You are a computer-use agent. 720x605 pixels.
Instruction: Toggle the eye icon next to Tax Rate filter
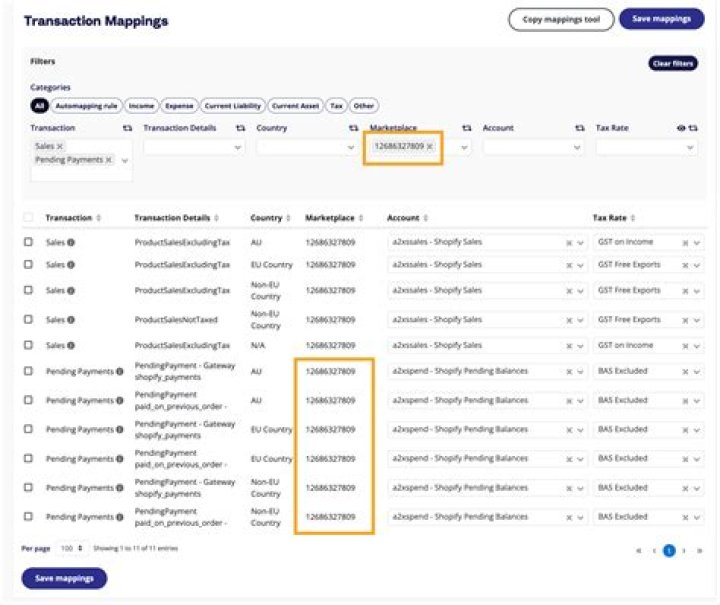coord(681,129)
